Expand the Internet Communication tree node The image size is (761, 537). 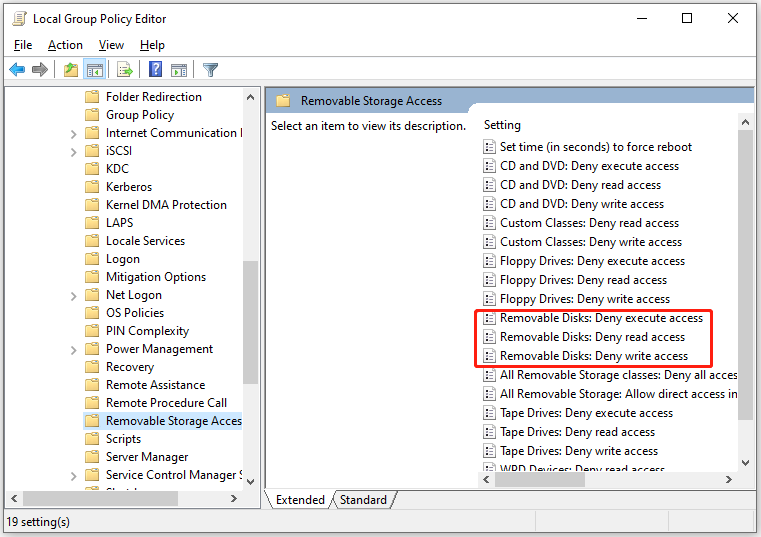click(x=73, y=134)
